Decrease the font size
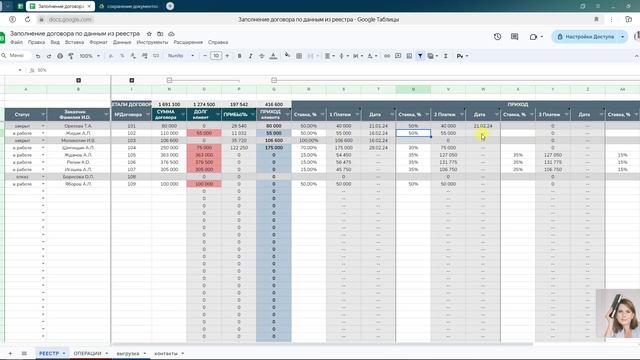The height and width of the screenshot is (360, 640). point(205,56)
